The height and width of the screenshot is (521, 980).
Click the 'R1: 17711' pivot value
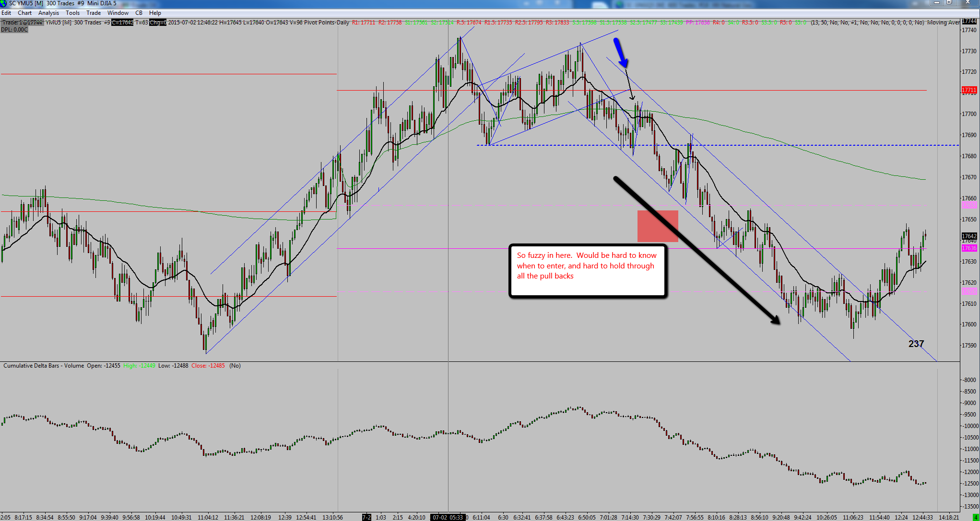[364, 23]
